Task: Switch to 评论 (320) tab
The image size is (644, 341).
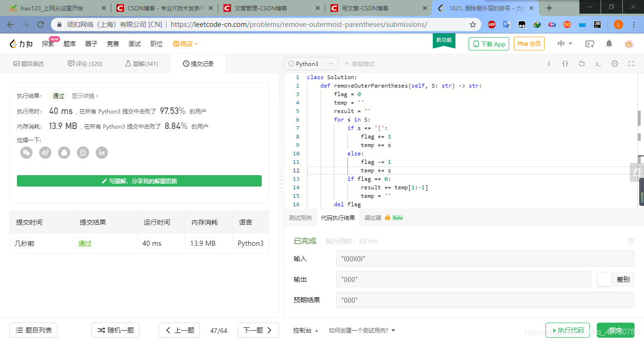Action: [85, 64]
